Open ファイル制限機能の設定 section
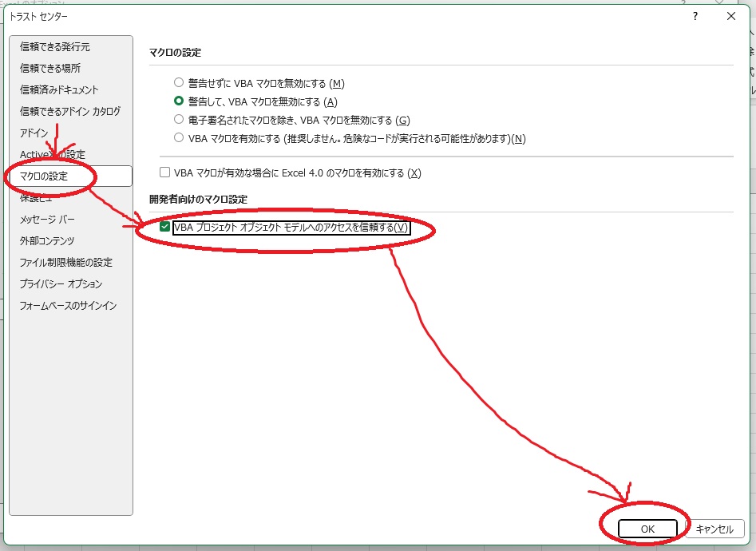The width and height of the screenshot is (756, 551). 65,263
